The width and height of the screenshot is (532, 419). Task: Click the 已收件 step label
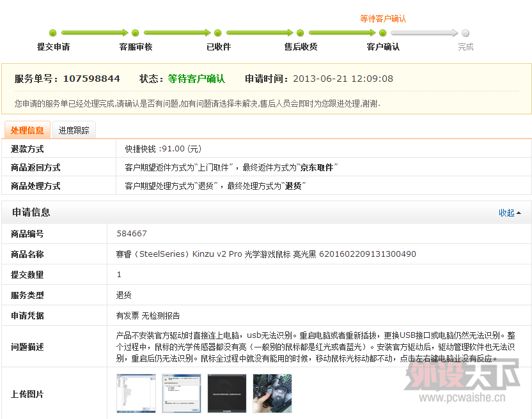click(x=219, y=47)
